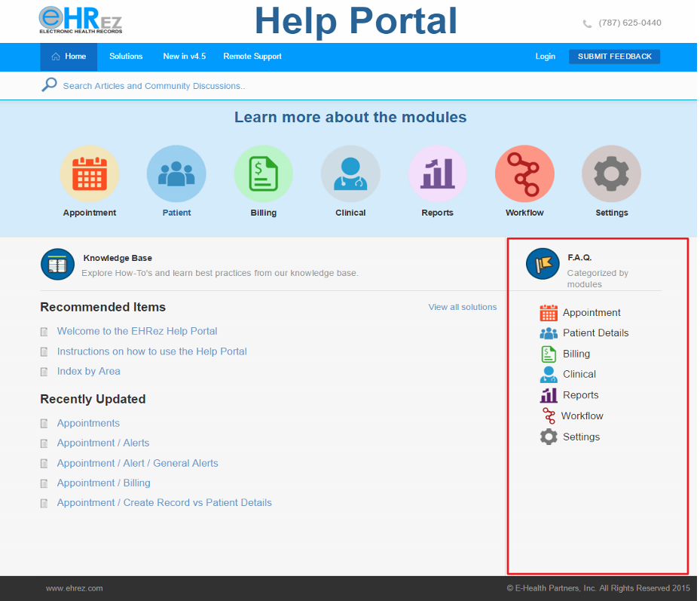Click the Clinical stethoscope icon
Screen dimensions: 700x601
pos(350,172)
